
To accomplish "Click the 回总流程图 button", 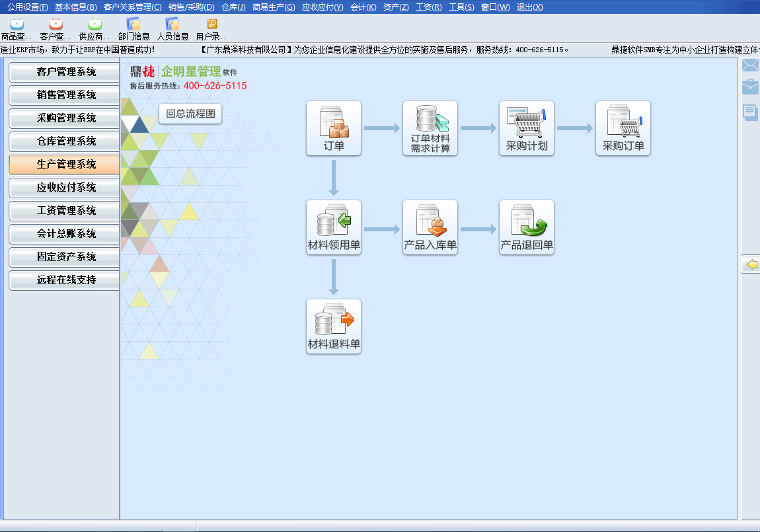I will click(x=190, y=114).
